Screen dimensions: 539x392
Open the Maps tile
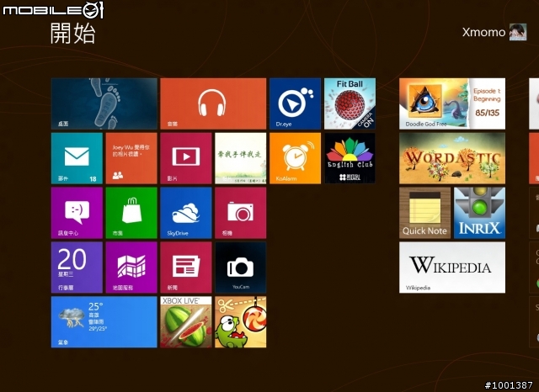(131, 268)
